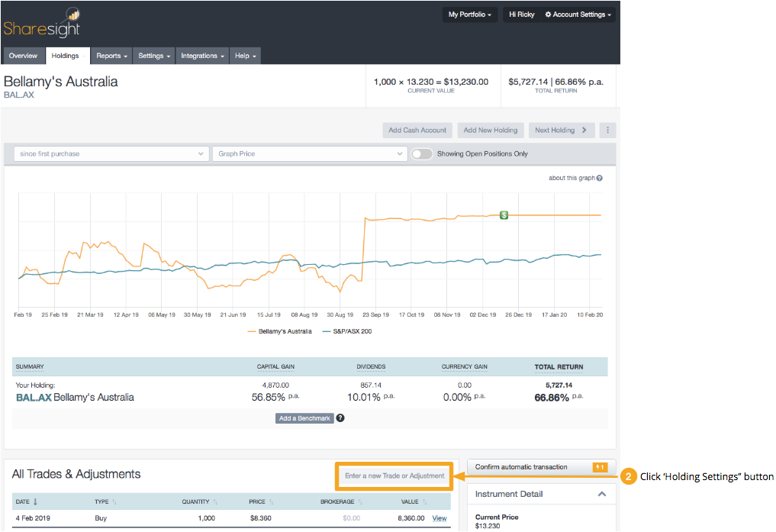Open the 4 Feb 2019 trade via View link

click(x=439, y=517)
